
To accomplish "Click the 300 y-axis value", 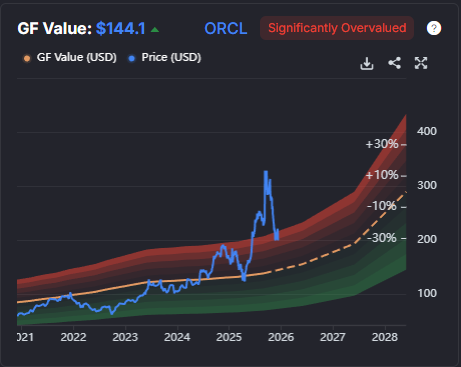I will click(x=427, y=185).
